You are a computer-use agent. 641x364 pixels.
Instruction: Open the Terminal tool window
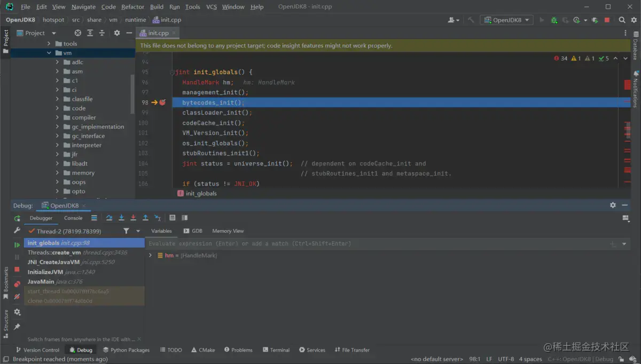pos(276,350)
